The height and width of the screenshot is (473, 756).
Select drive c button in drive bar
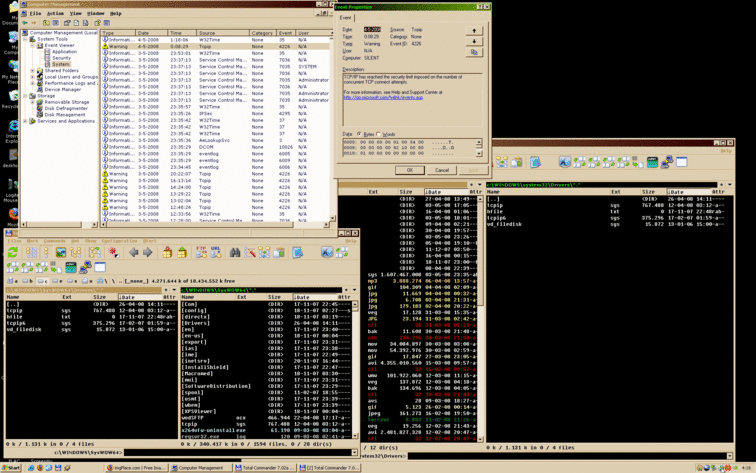pyautogui.click(x=42, y=281)
